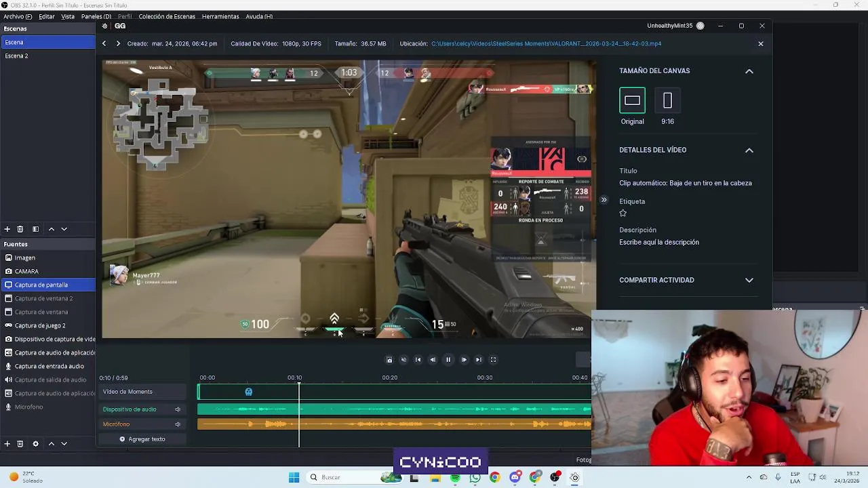
Task: Open the Colección de Escenas menu
Action: [x=167, y=16]
